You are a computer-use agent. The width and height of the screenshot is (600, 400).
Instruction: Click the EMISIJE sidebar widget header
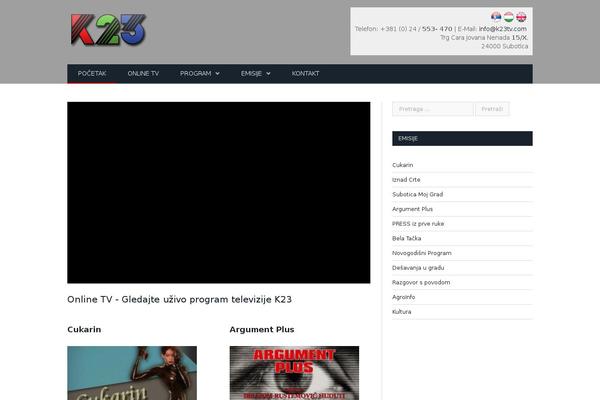tap(462, 139)
